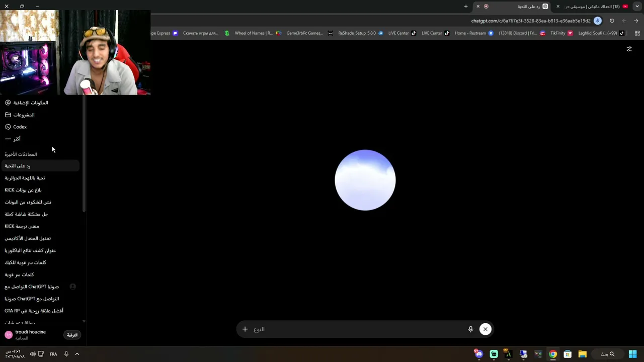Close the ChatGPT browser tab

coord(478,7)
